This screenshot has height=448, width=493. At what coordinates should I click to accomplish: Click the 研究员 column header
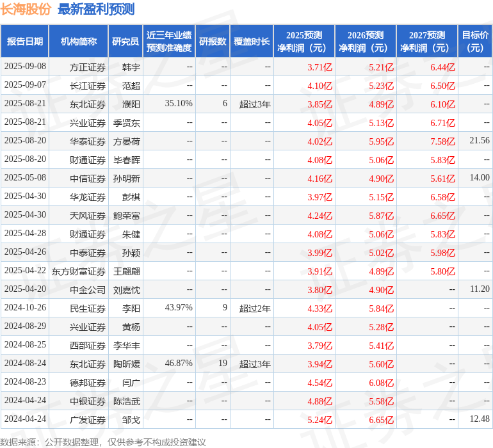125,41
